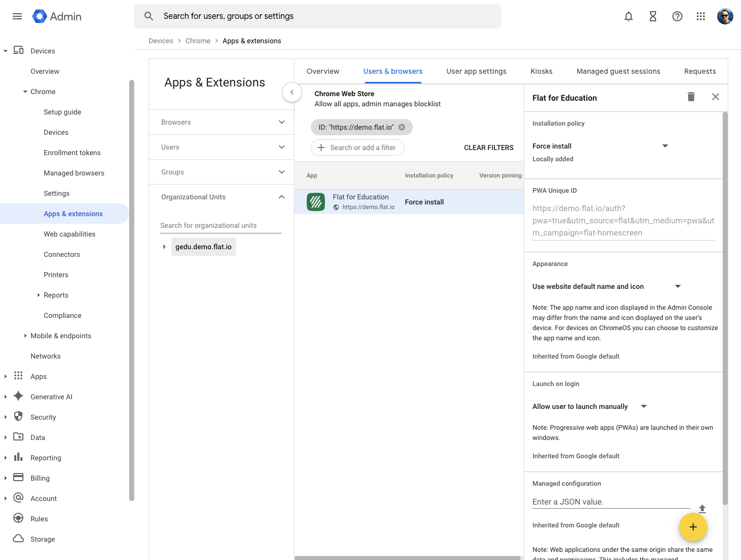The width and height of the screenshot is (741, 560).
Task: Expand the gedu.demo.flat.io organizational unit
Action: coord(164,247)
